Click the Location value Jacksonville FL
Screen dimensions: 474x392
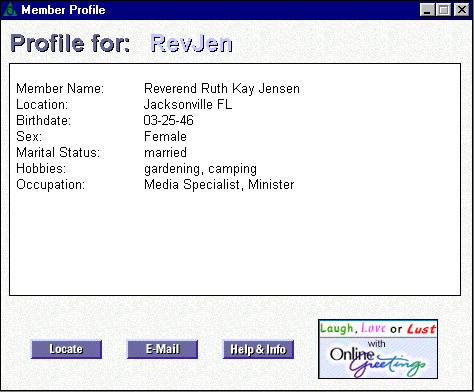click(x=188, y=105)
